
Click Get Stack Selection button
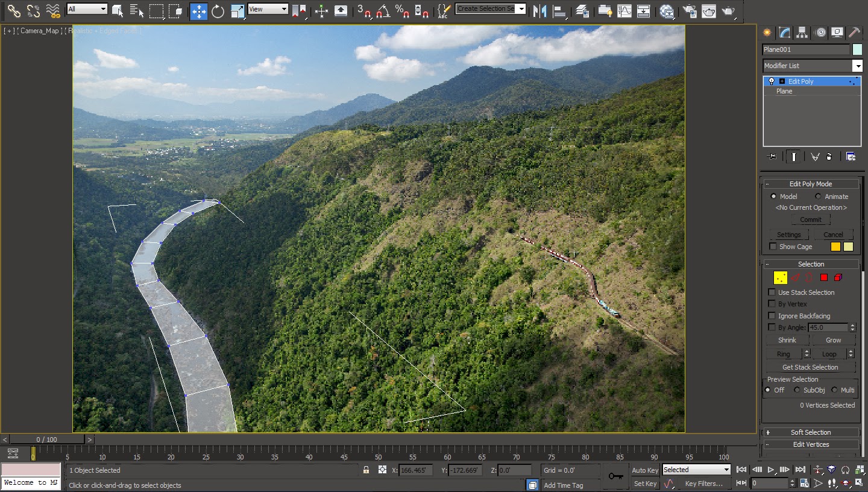point(810,367)
